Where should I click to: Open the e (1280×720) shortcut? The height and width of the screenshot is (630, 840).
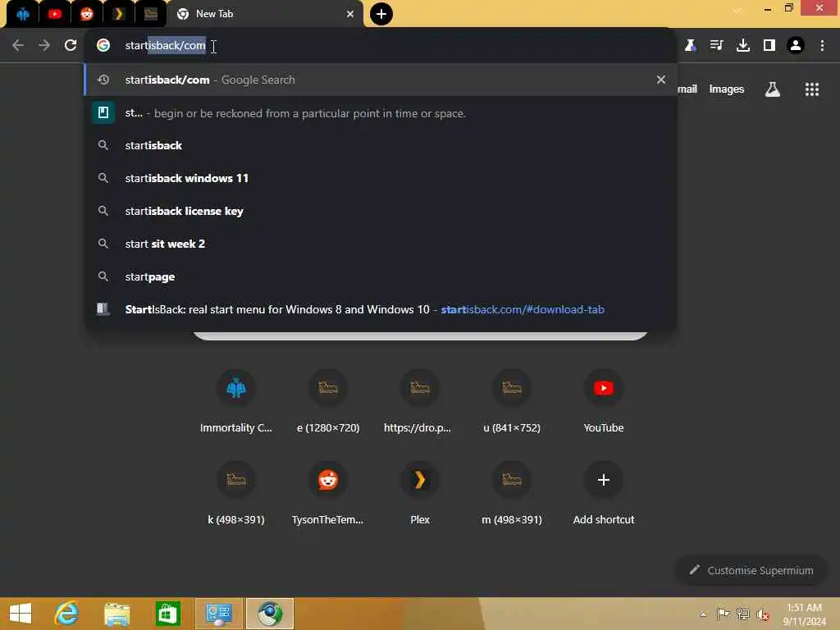tap(328, 401)
